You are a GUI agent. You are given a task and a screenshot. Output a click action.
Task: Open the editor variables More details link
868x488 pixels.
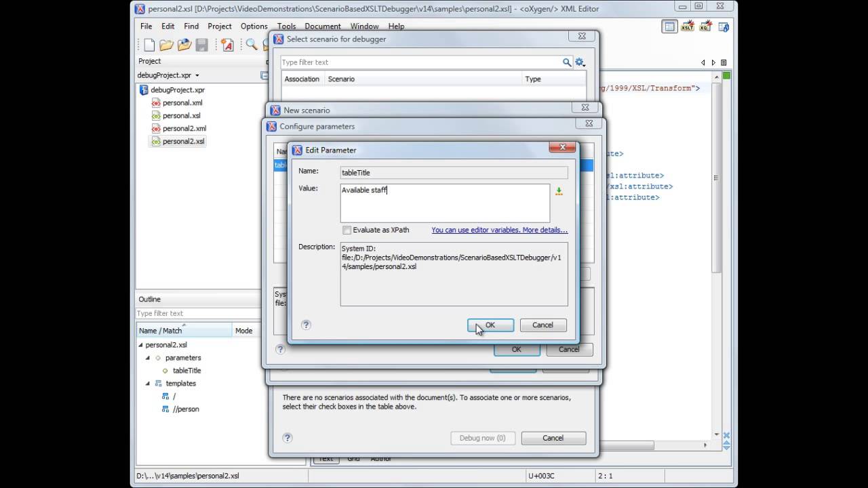499,230
